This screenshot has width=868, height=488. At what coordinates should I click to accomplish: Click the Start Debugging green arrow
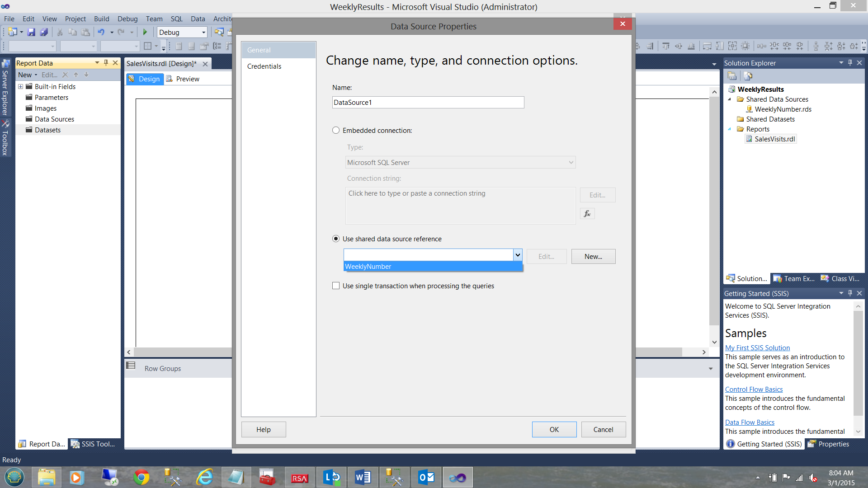point(145,32)
